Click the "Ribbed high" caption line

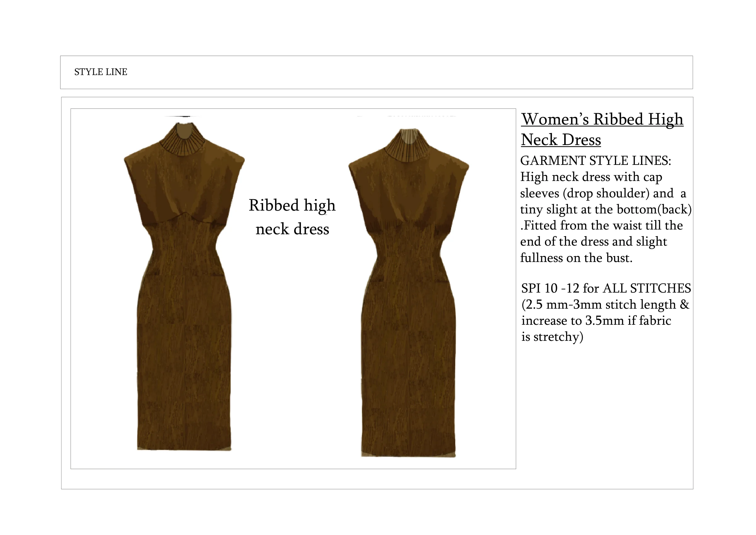coord(292,205)
